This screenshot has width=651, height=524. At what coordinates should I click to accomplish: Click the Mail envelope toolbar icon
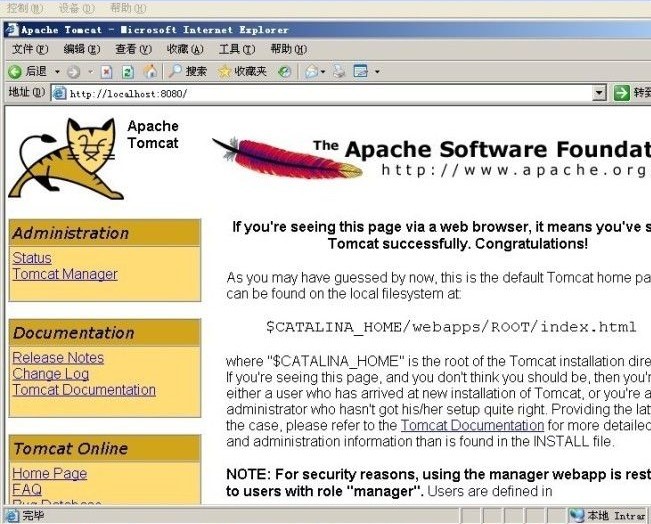[x=311, y=72]
